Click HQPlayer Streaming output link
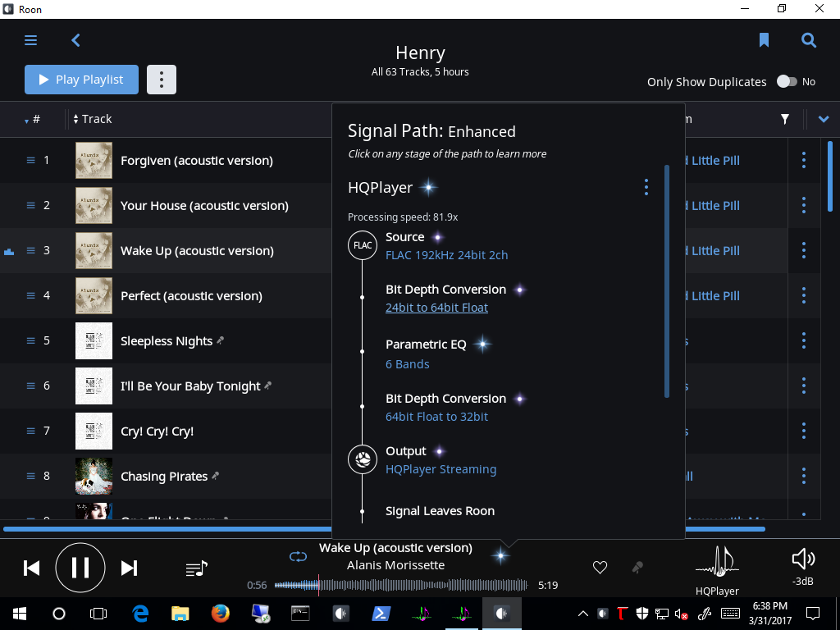Image resolution: width=840 pixels, height=630 pixels. click(441, 469)
